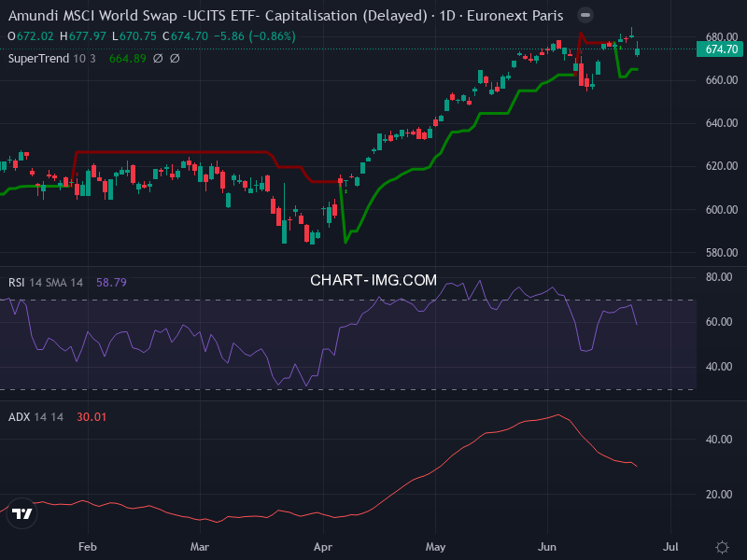Click the high price H677.97
Viewport: 747px width, 560px height.
(x=83, y=36)
